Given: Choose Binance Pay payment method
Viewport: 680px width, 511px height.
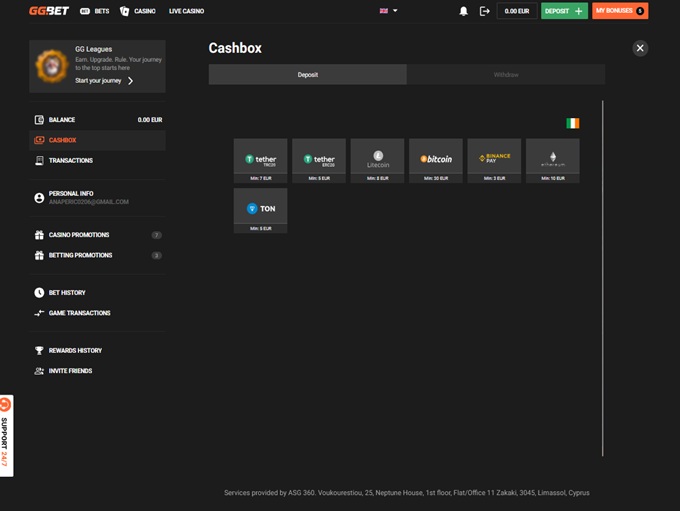Looking at the screenshot, I should point(494,159).
